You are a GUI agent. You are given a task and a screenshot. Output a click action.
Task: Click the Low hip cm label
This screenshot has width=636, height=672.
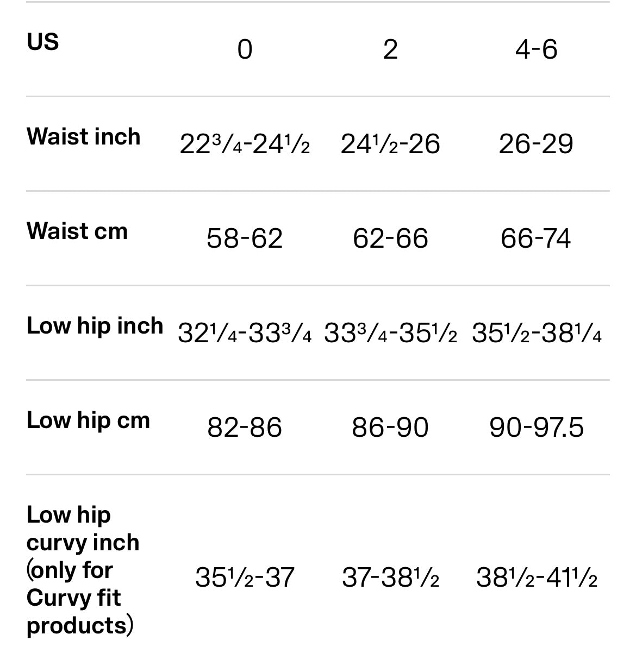click(x=89, y=420)
